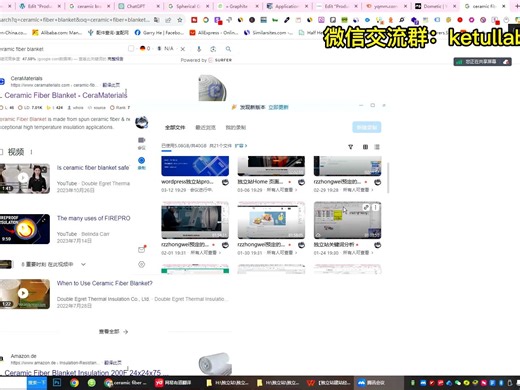Screen dimensions: 520x390
Task: Switch to grid view icon
Action: point(365,147)
